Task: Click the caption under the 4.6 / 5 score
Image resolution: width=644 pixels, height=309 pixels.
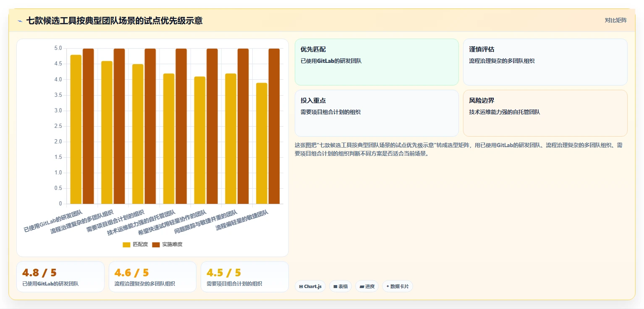Action: pyautogui.click(x=145, y=284)
